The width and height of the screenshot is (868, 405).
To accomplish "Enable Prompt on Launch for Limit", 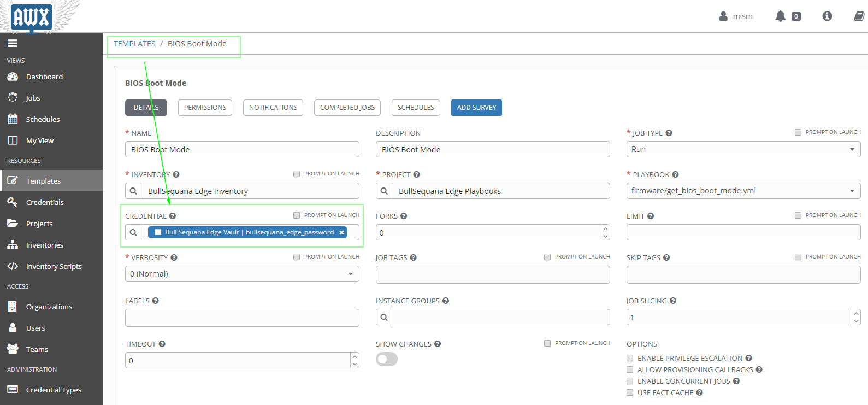I will tap(798, 215).
